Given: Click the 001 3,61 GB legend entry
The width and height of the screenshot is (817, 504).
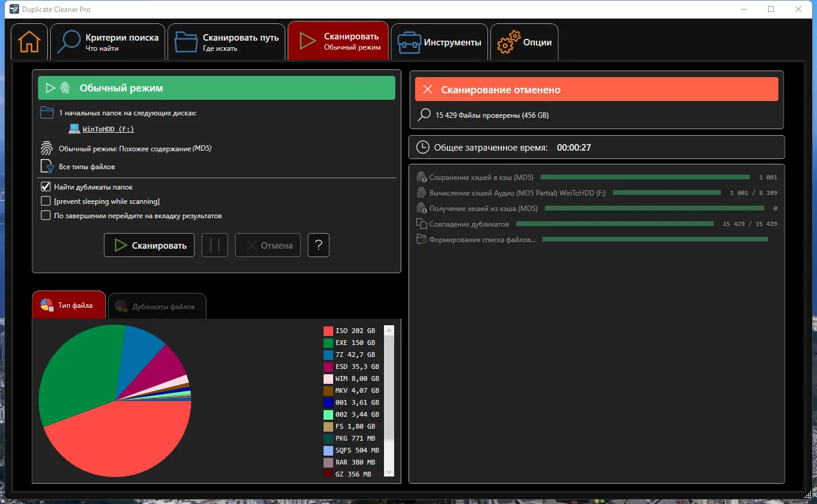Looking at the screenshot, I should 351,402.
